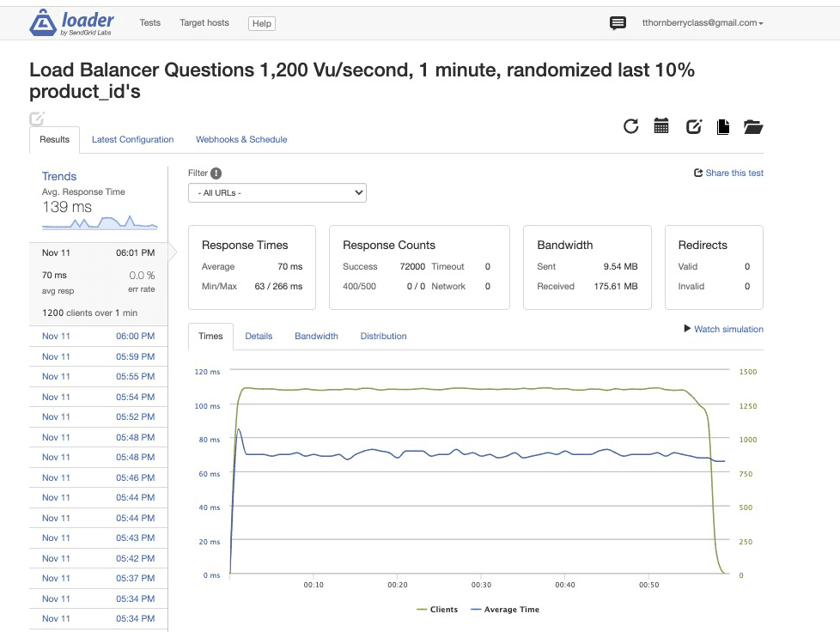Click the Loader logo icon
This screenshot has height=632, width=840.
43,23
